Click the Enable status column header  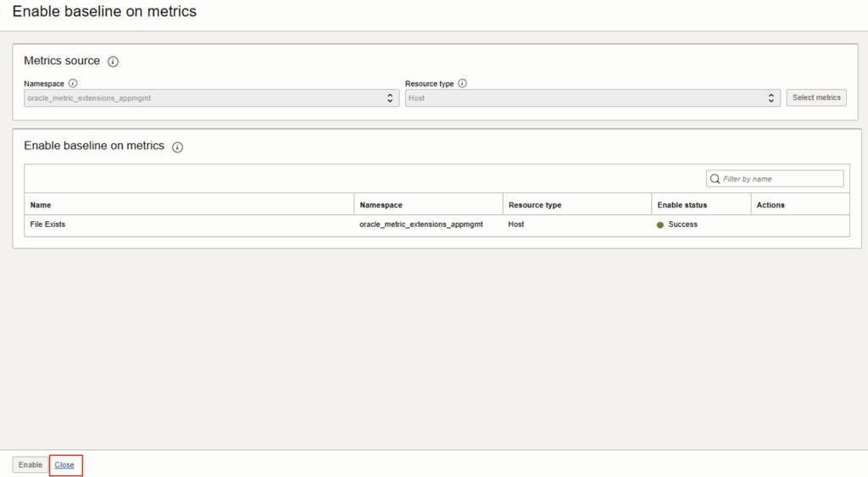point(682,205)
